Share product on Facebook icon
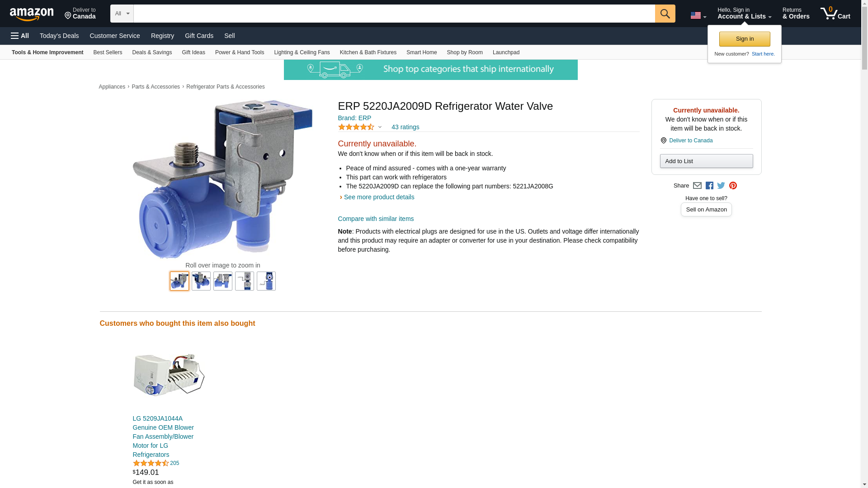868x488 pixels. pos(709,186)
